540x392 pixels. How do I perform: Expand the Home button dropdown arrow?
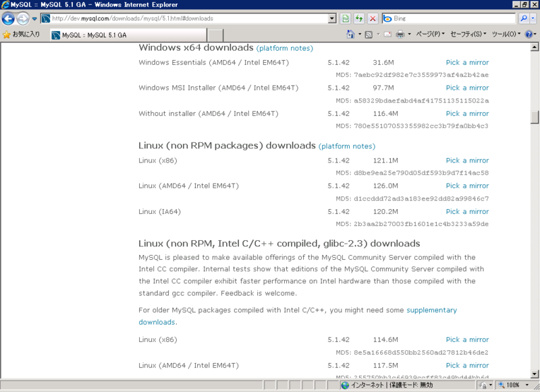click(360, 34)
